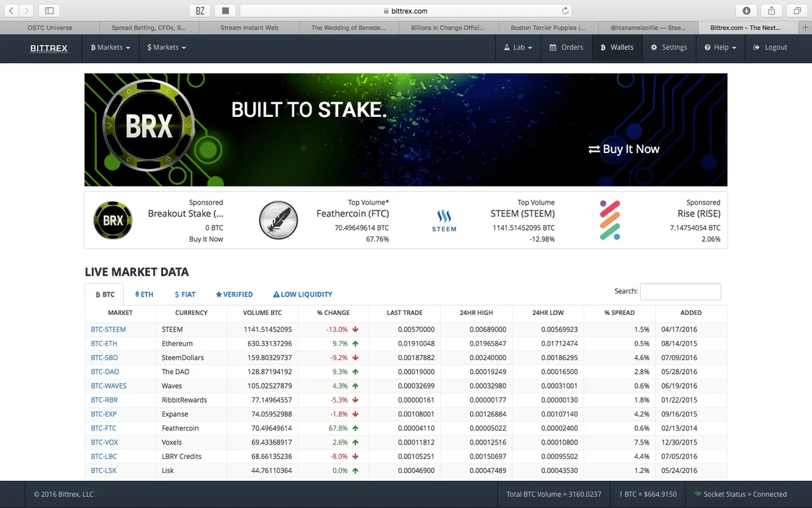Sort by 24HR HIGH column header
The image size is (812, 508).
[x=476, y=313]
